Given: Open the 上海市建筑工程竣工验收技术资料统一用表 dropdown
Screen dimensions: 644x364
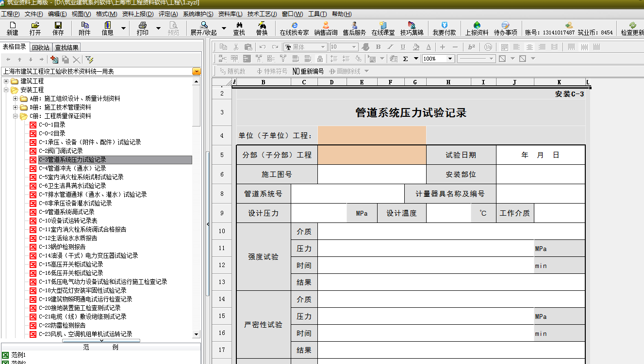Looking at the screenshot, I should (x=196, y=71).
